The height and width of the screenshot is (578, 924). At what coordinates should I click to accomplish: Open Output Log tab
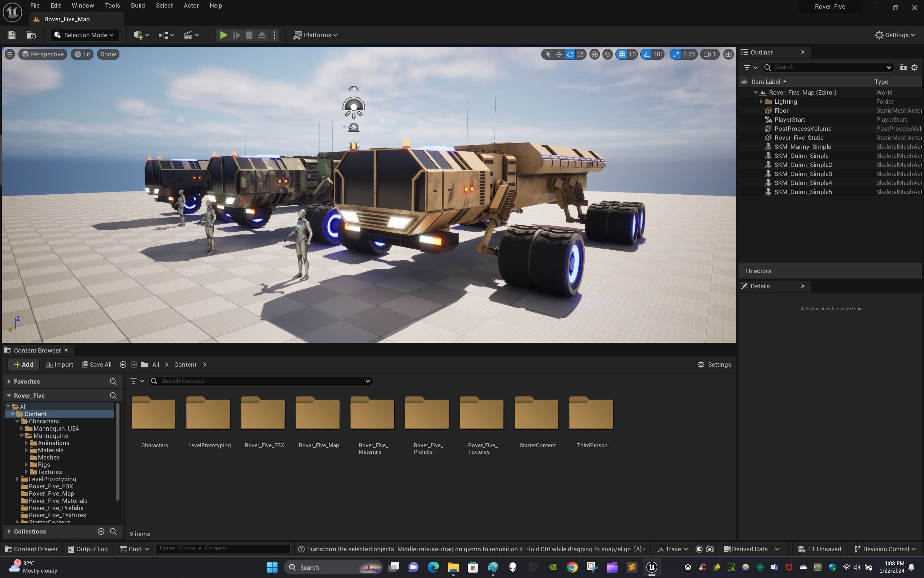88,549
